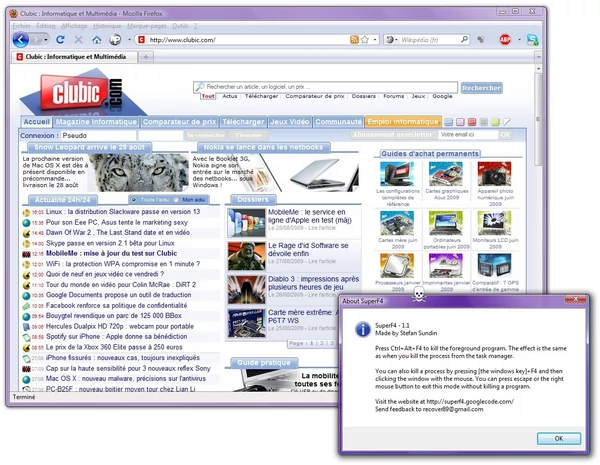Click the icon beside the Facebook confidentialité headline

(x=26, y=306)
